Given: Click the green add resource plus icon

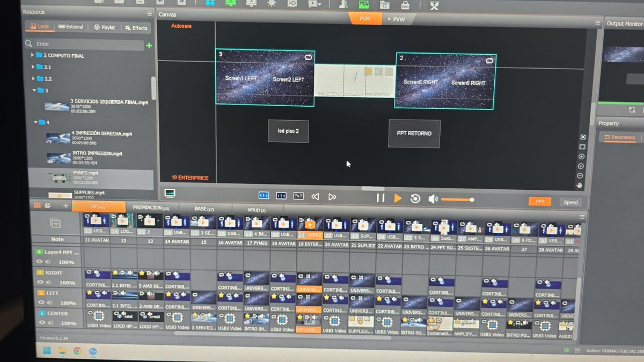Looking at the screenshot, I should tap(149, 46).
